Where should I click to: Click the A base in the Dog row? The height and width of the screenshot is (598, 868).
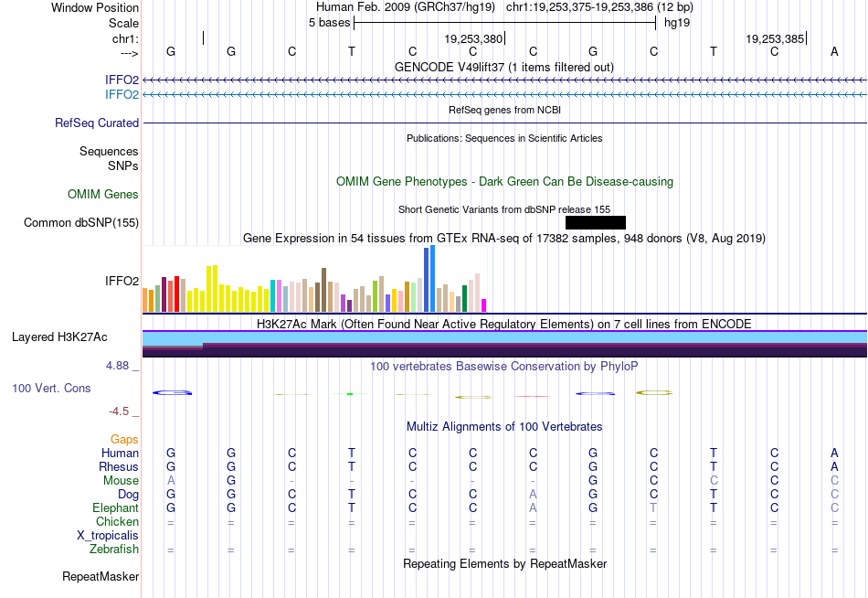tap(533, 495)
